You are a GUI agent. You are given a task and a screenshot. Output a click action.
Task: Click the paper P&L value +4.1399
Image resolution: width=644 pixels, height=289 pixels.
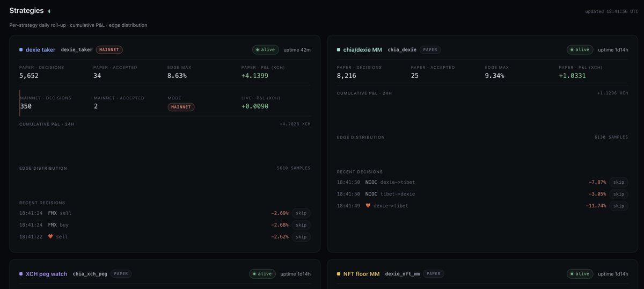[x=255, y=76]
